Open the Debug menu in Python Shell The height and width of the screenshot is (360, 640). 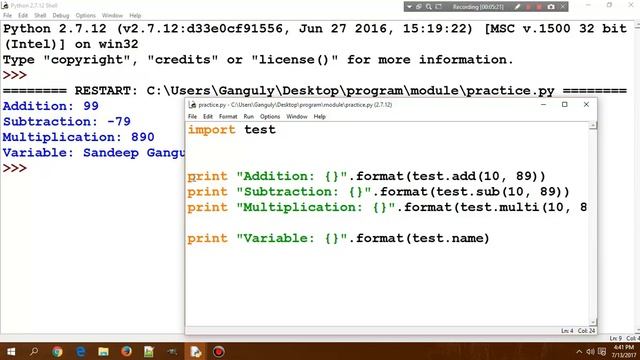(61, 16)
